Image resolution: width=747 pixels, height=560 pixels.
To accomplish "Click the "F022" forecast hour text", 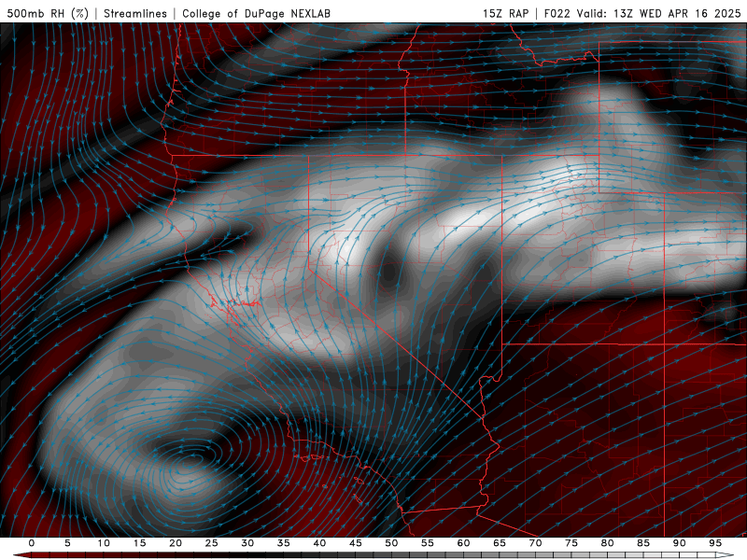I will [x=557, y=13].
